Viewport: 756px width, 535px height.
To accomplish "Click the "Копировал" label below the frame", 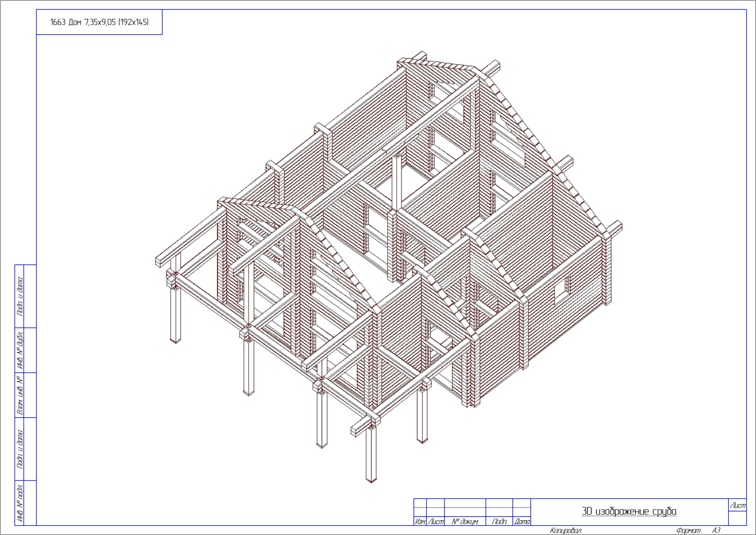I will tap(565, 530).
